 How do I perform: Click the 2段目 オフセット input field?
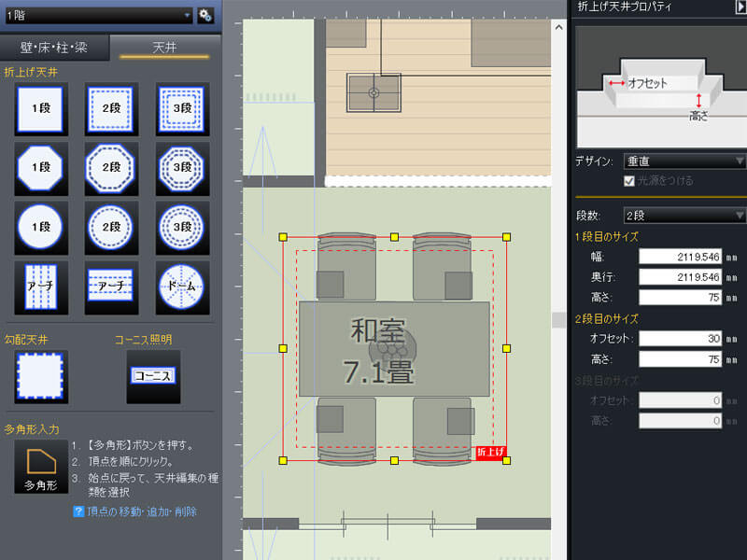coord(680,338)
